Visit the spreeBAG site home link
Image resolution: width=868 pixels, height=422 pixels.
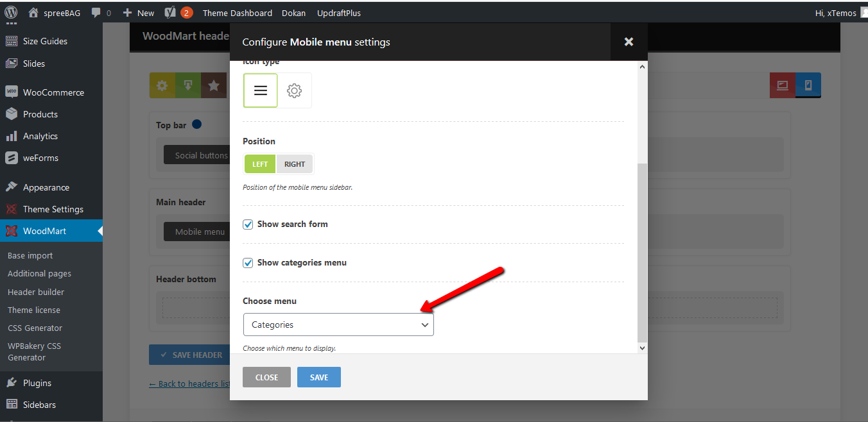55,12
